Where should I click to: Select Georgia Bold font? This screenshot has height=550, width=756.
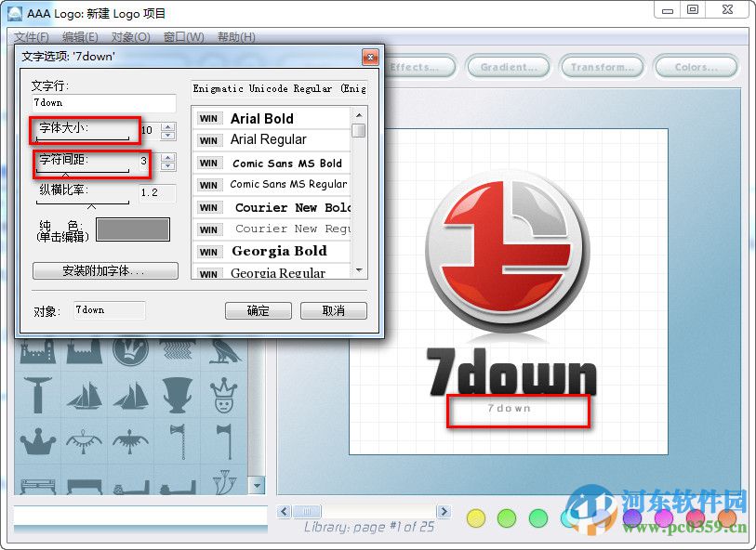(x=272, y=251)
